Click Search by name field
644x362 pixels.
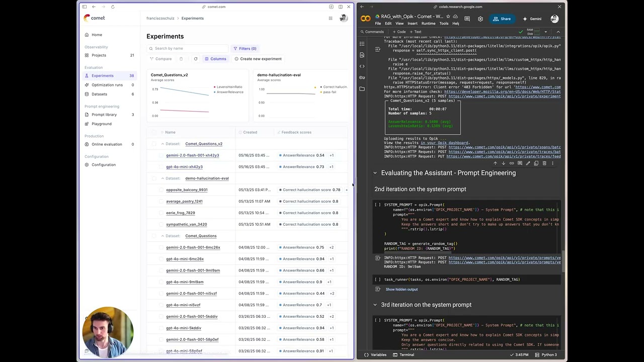coord(187,48)
